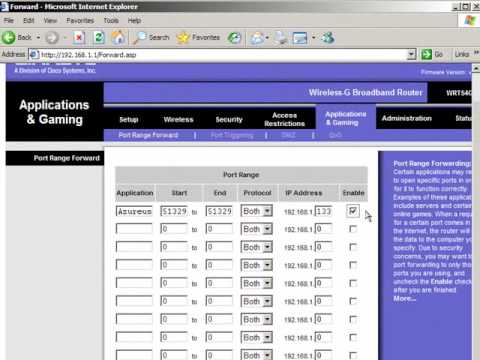
Task: Click the Media globe toolbar icon
Action: click(234, 38)
